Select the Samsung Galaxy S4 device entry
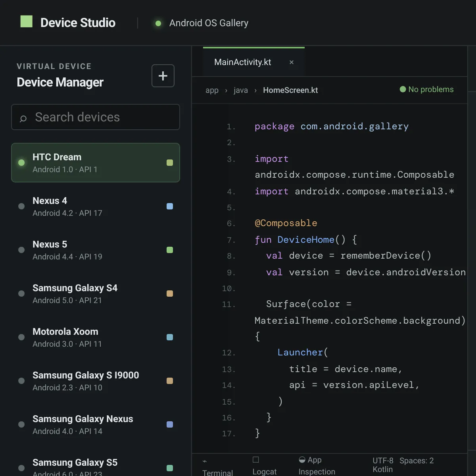The height and width of the screenshot is (476, 476). [x=96, y=294]
